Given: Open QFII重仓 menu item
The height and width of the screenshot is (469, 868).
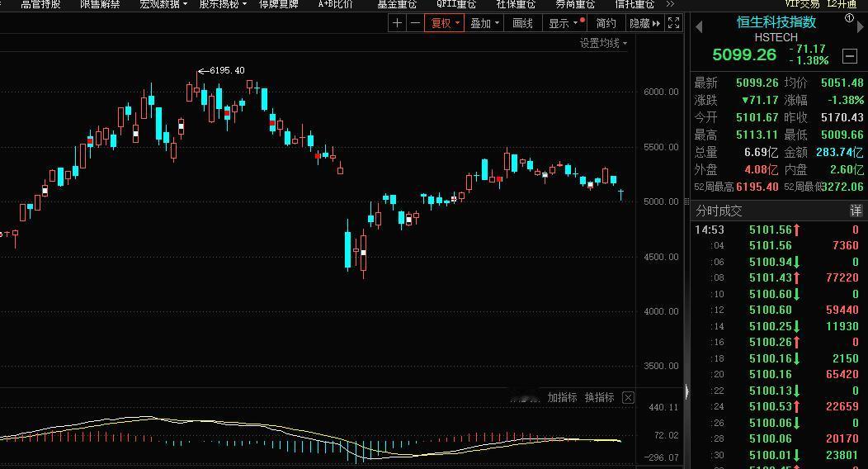Looking at the screenshot, I should (456, 4).
